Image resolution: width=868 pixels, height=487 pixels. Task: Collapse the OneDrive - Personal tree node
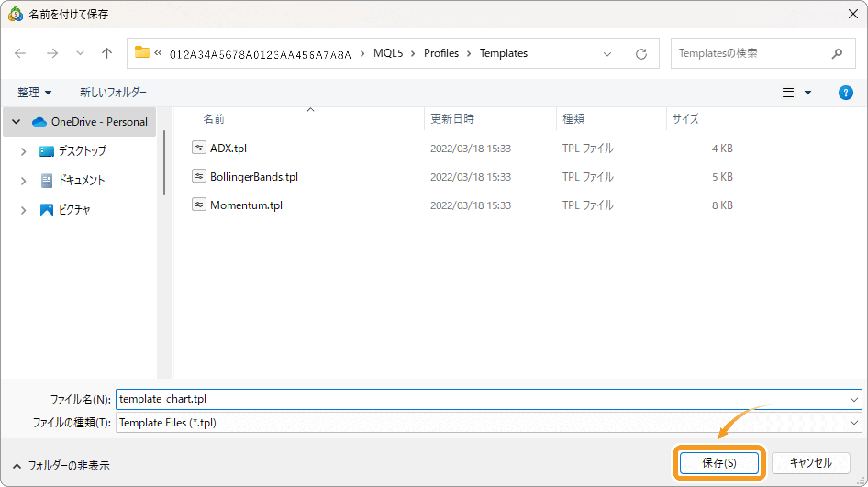[x=17, y=122]
